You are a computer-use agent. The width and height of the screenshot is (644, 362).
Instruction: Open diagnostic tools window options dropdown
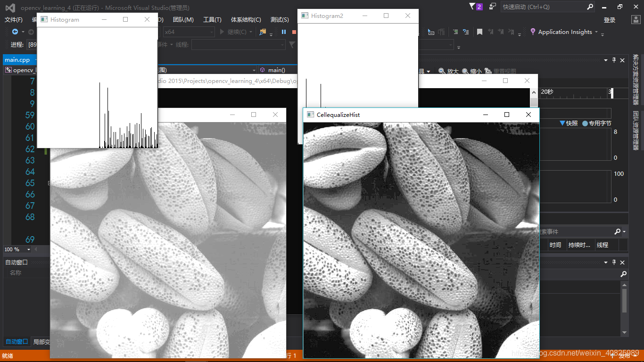(606, 60)
